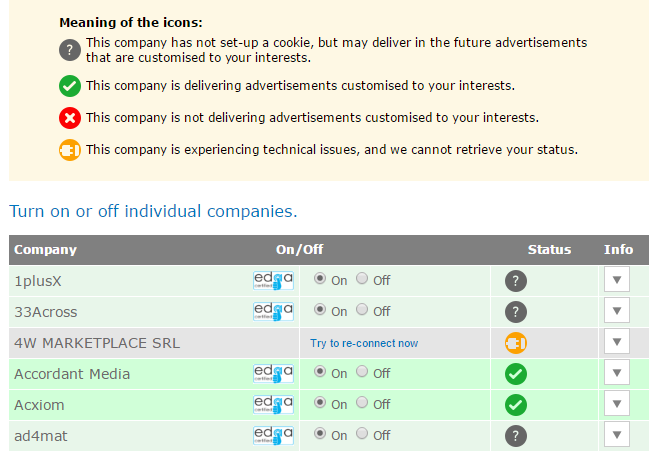The width and height of the screenshot is (659, 463).
Task: Click the green check status icon for Accordant Media
Action: [516, 374]
